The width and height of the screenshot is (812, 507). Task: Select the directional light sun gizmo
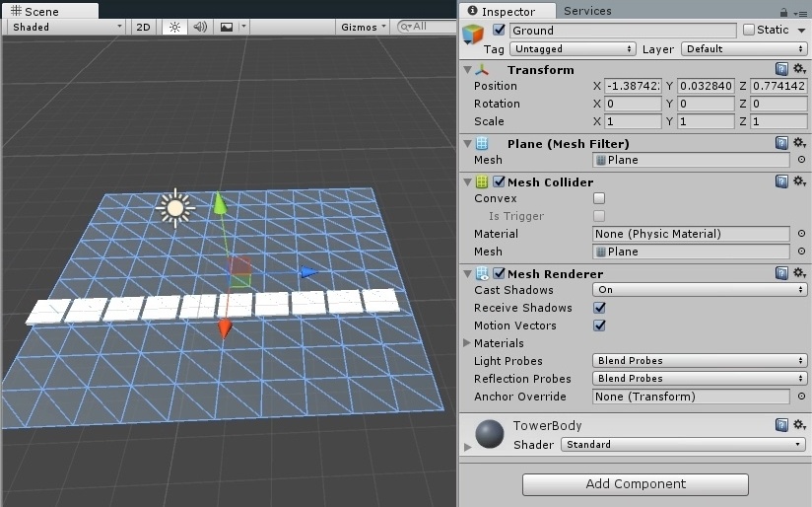click(175, 208)
